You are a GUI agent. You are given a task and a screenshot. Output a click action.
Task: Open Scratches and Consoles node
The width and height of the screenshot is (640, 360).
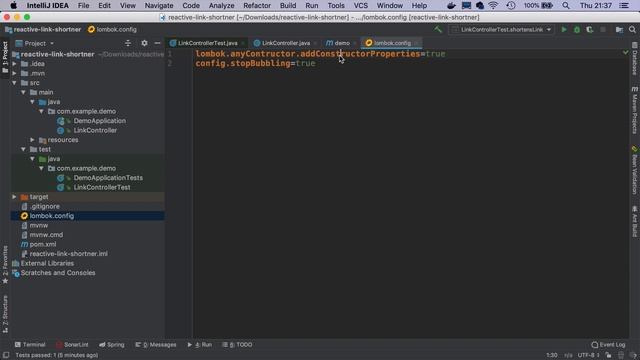coord(58,273)
